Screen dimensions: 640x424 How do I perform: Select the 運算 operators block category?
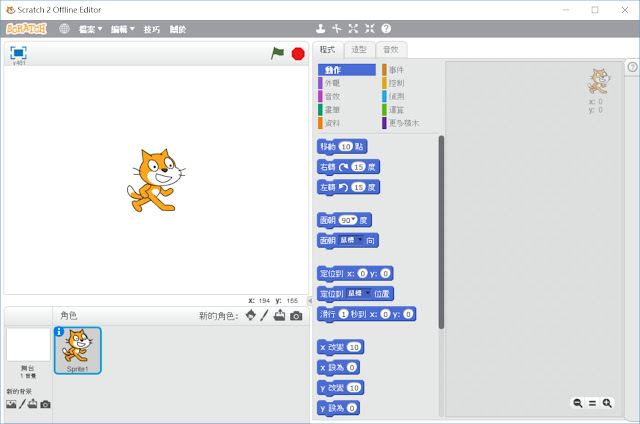point(411,109)
